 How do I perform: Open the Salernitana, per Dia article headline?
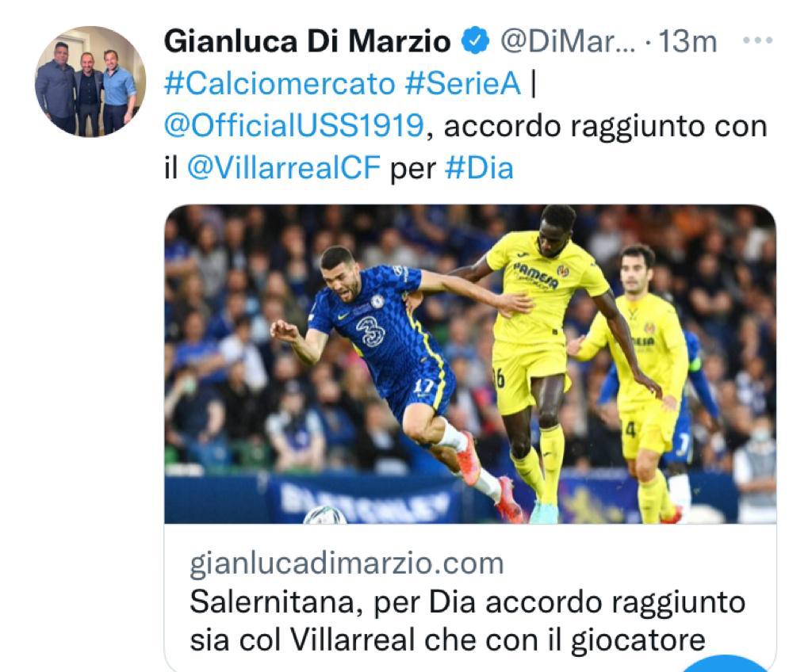click(468, 620)
